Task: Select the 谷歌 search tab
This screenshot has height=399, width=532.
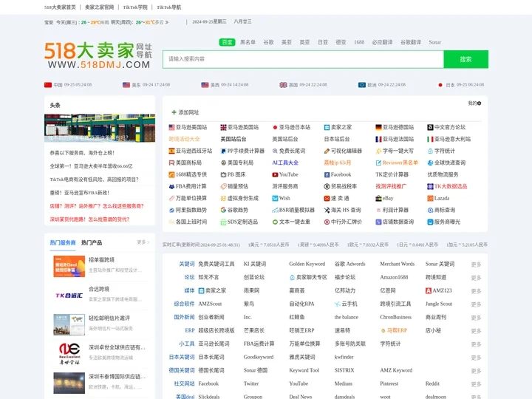Action: tap(268, 42)
